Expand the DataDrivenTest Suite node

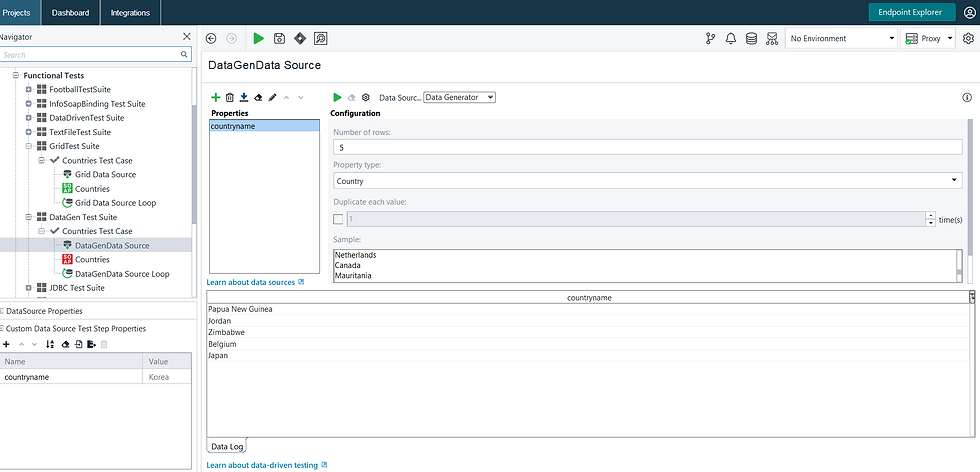click(x=29, y=118)
